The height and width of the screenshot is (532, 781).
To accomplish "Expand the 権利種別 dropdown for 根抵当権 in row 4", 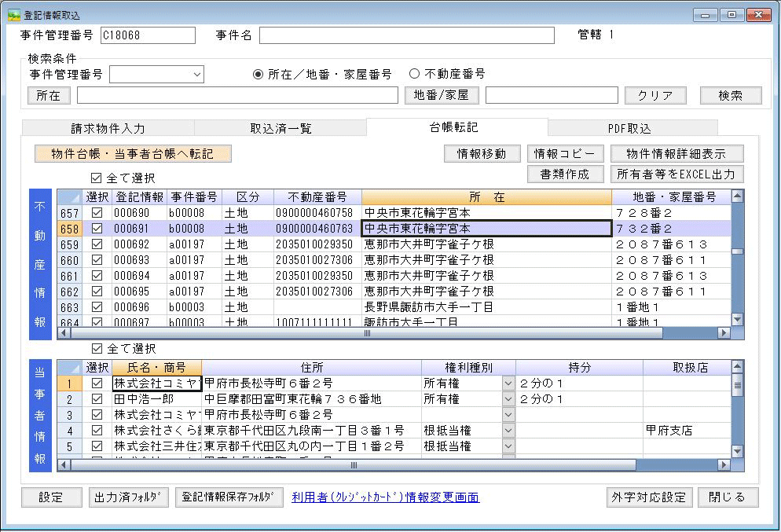I will coord(508,431).
